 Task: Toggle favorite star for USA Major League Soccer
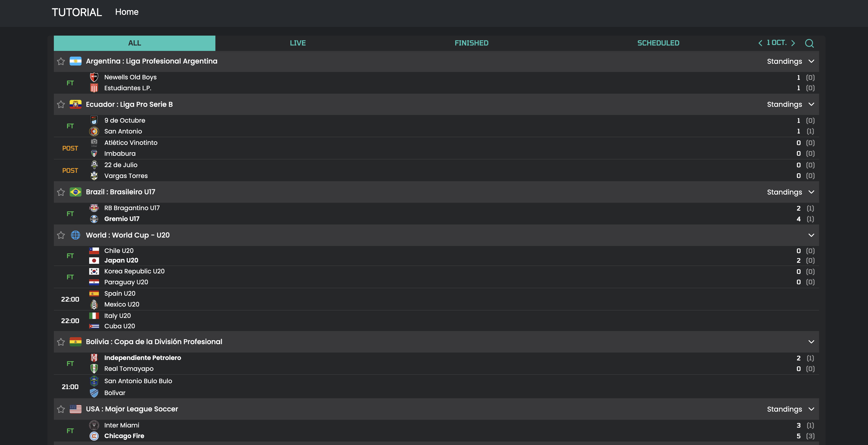[x=61, y=409]
